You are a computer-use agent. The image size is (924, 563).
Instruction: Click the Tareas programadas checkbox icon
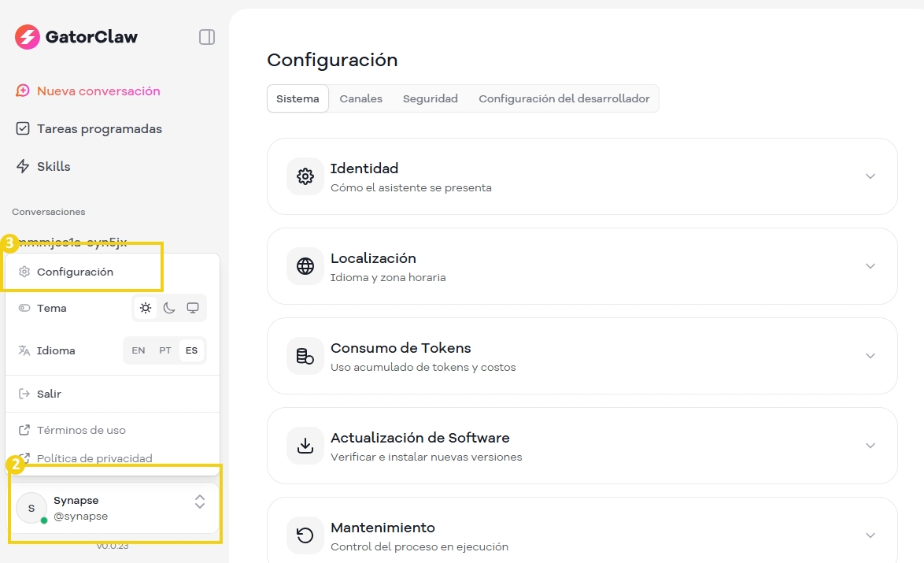pyautogui.click(x=24, y=128)
